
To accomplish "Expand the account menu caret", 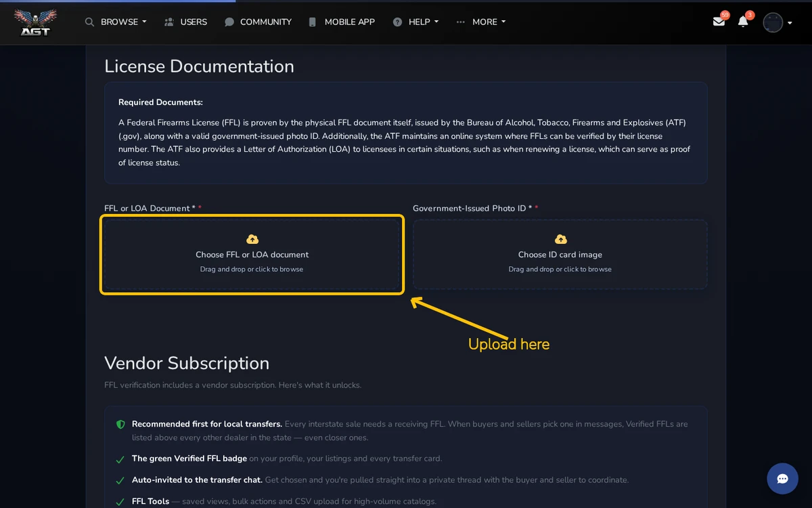I will point(790,23).
